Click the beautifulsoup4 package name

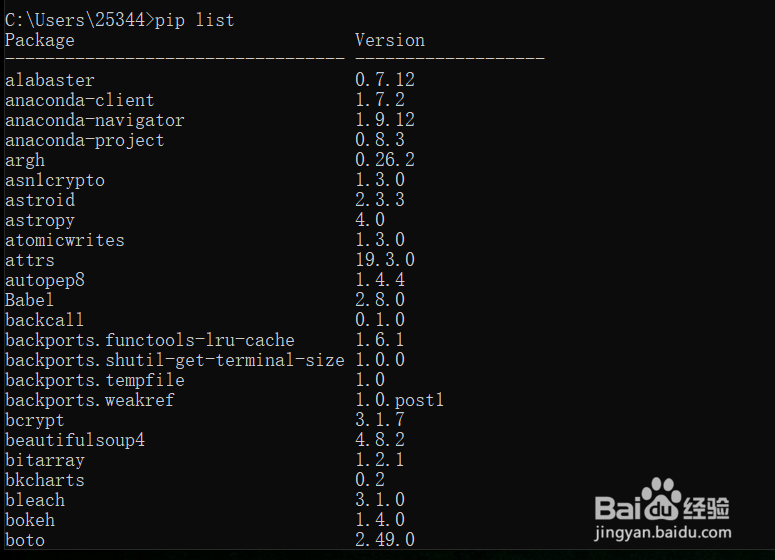pyautogui.click(x=75, y=440)
